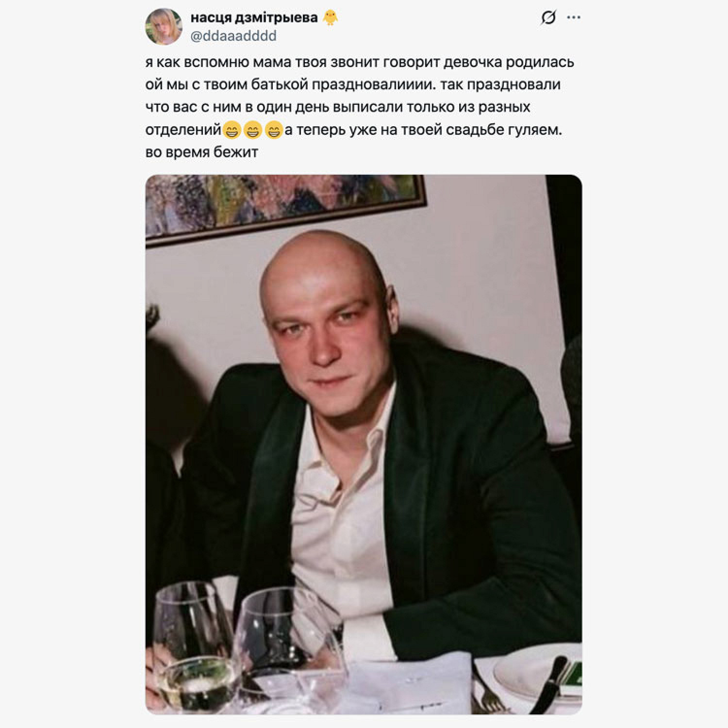Open the three-dot more options menu

click(574, 18)
